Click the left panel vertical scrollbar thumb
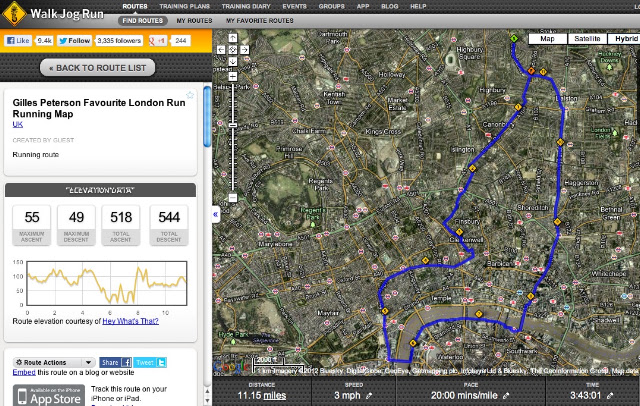640x406 pixels. click(207, 116)
